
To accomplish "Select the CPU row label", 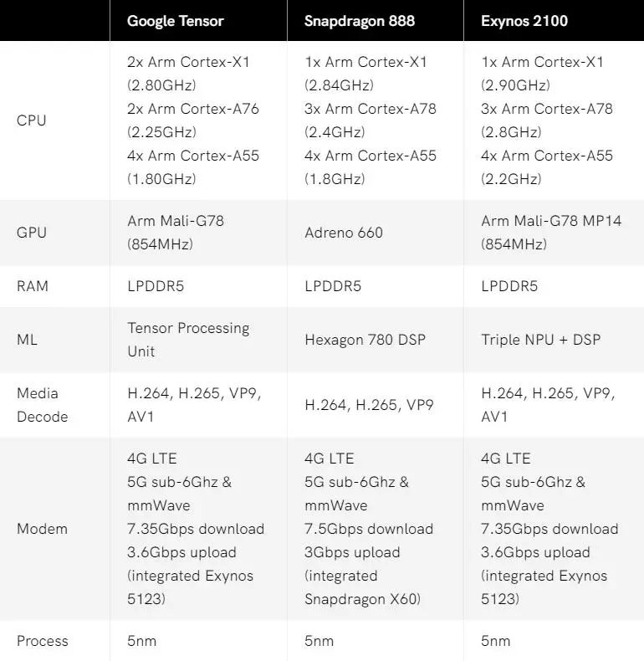I will point(31,120).
